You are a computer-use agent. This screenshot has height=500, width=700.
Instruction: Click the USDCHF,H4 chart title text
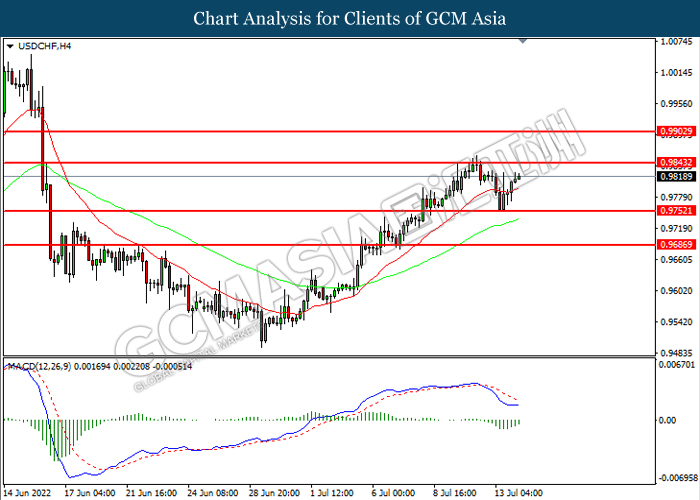45,46
